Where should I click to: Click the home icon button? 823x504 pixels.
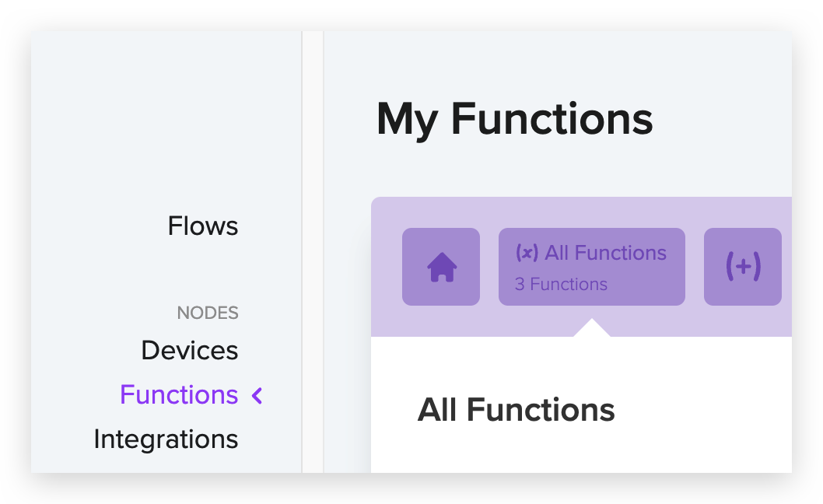pos(441,267)
